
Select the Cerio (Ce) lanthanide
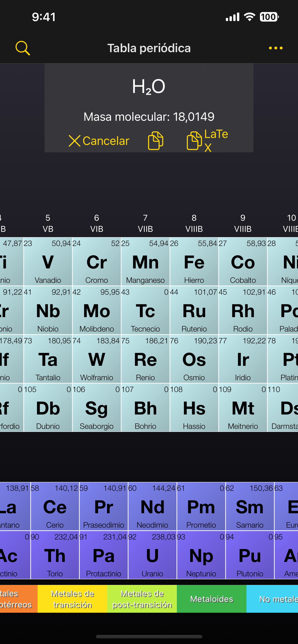pyautogui.click(x=55, y=506)
